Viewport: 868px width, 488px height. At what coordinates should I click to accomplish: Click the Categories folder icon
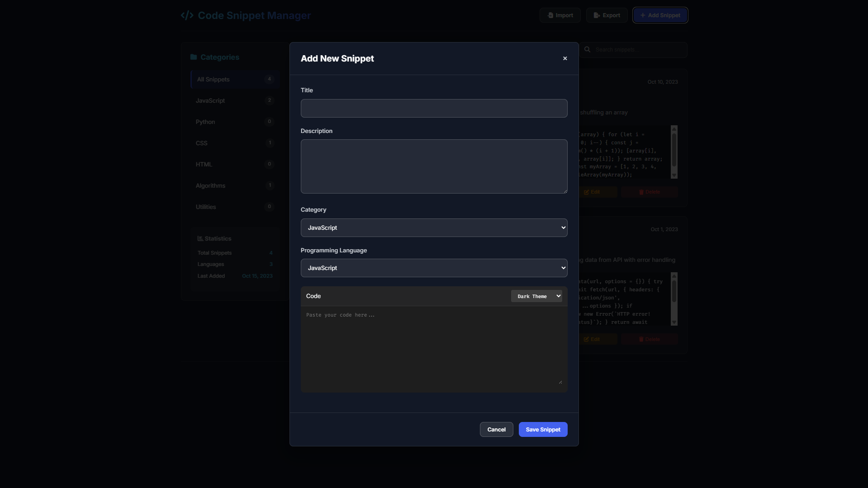(x=194, y=57)
